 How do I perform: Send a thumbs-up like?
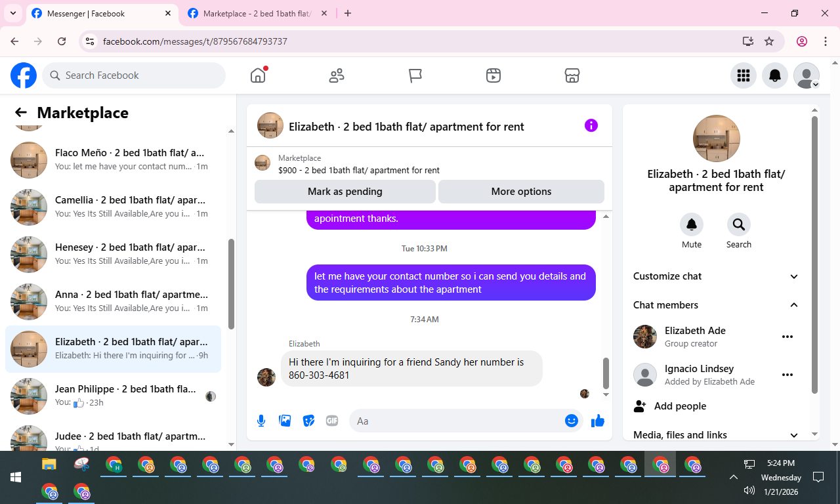coord(598,421)
